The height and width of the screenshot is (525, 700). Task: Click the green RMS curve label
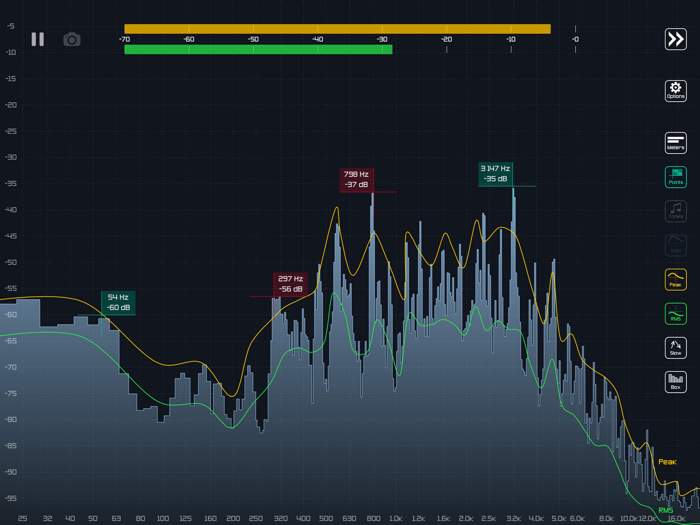pyautogui.click(x=666, y=510)
